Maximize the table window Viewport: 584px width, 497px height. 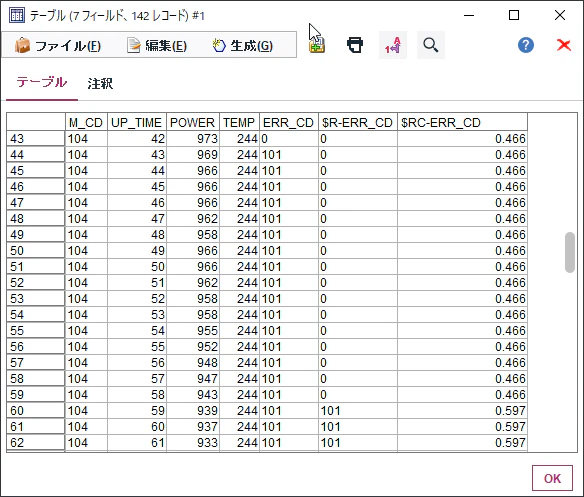pos(514,15)
